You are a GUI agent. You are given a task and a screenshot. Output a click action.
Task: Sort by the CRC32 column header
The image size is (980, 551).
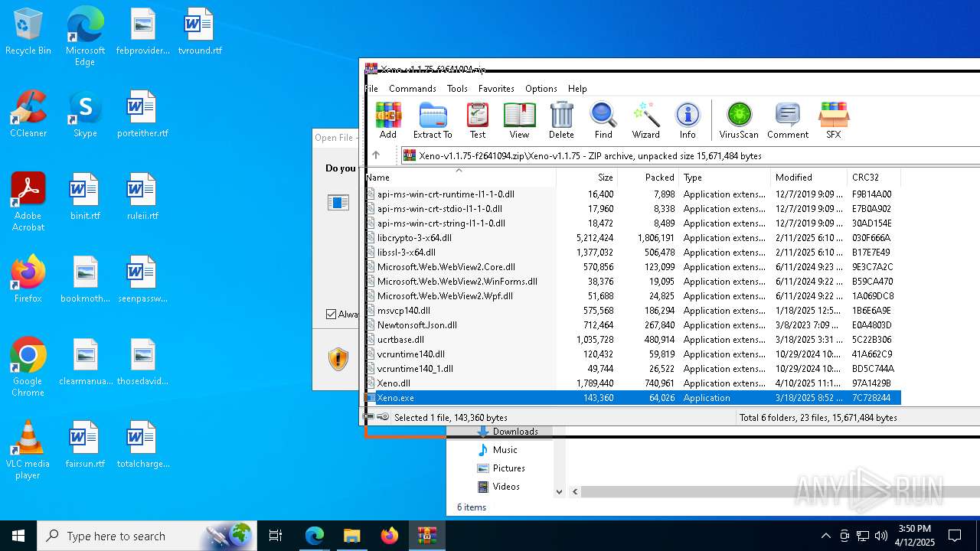click(874, 178)
